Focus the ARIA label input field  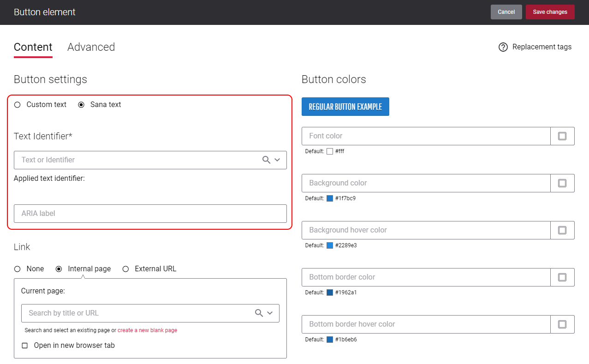tap(150, 214)
